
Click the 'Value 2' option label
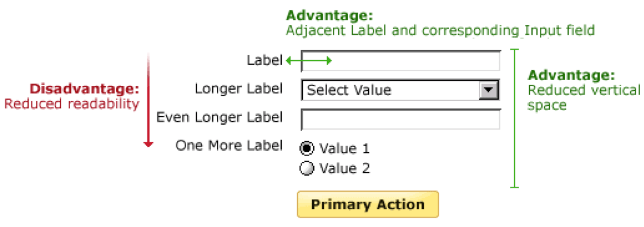[x=344, y=168]
